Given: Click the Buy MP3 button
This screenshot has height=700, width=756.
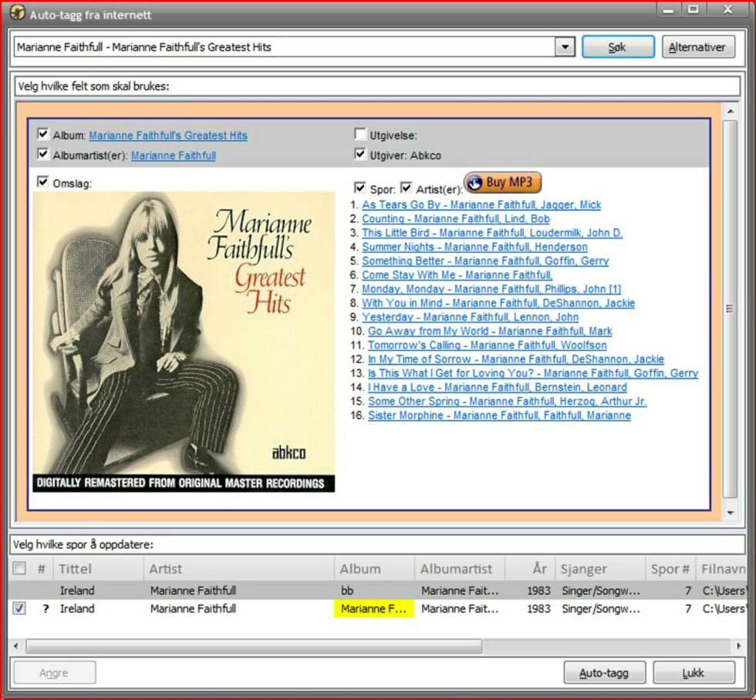Looking at the screenshot, I should 502,183.
